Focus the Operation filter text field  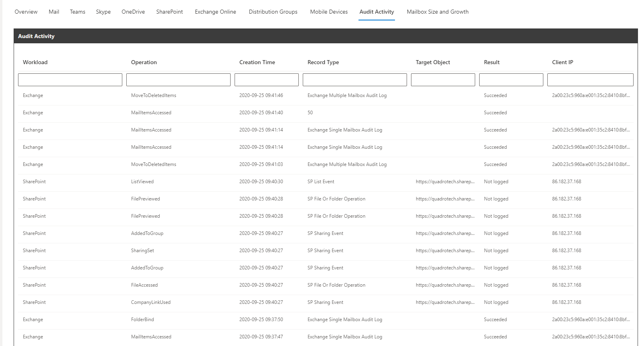tap(178, 80)
